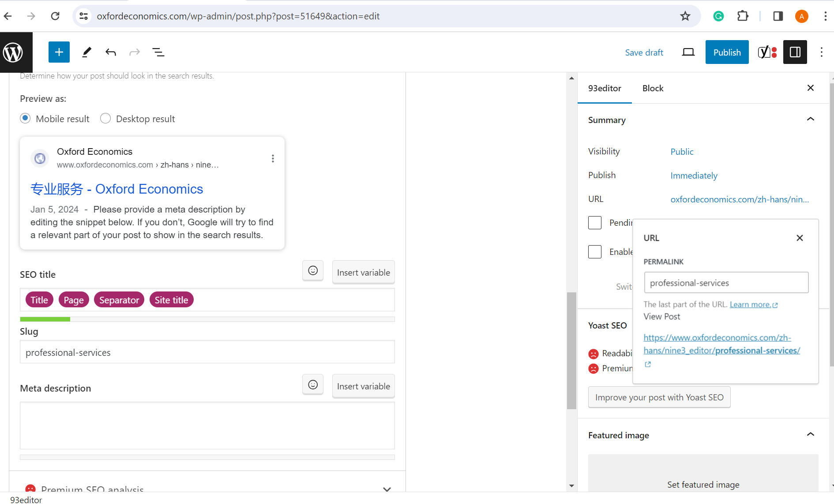
Task: Click Improve your post with Yoast SEO
Action: (659, 397)
